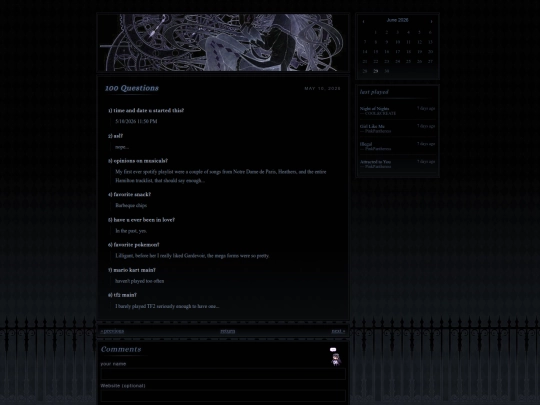This screenshot has height=405, width=540.
Task: Select June 27 in the calendar
Action: pyautogui.click(x=430, y=61)
